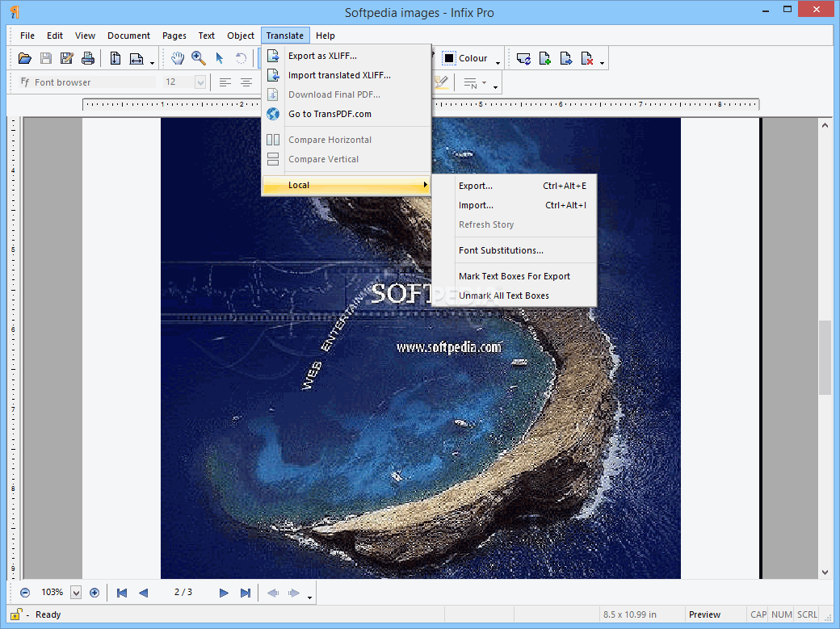
Task: Click the next view forward arrow
Action: tap(293, 593)
